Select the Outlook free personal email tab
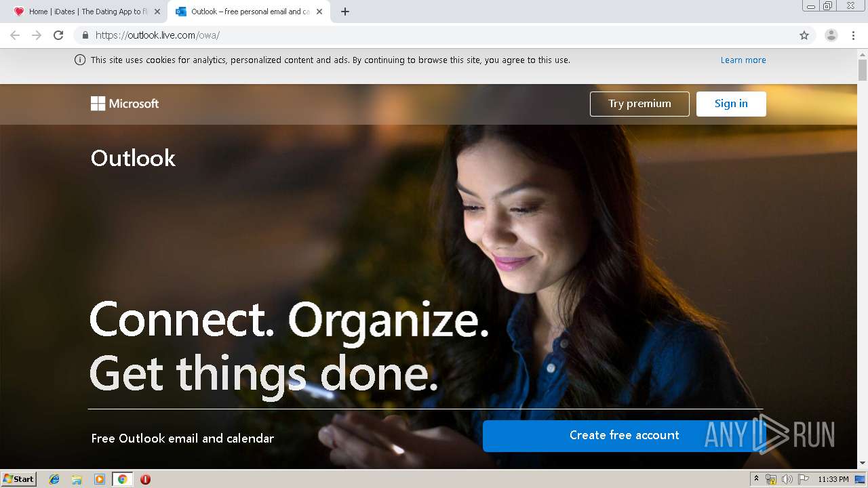The height and width of the screenshot is (488, 868). click(x=249, y=12)
